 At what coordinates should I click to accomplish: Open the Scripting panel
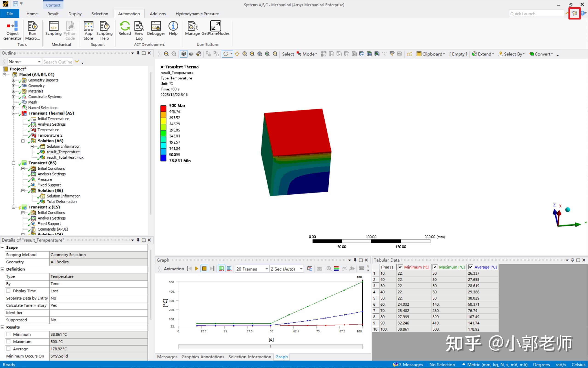54,29
